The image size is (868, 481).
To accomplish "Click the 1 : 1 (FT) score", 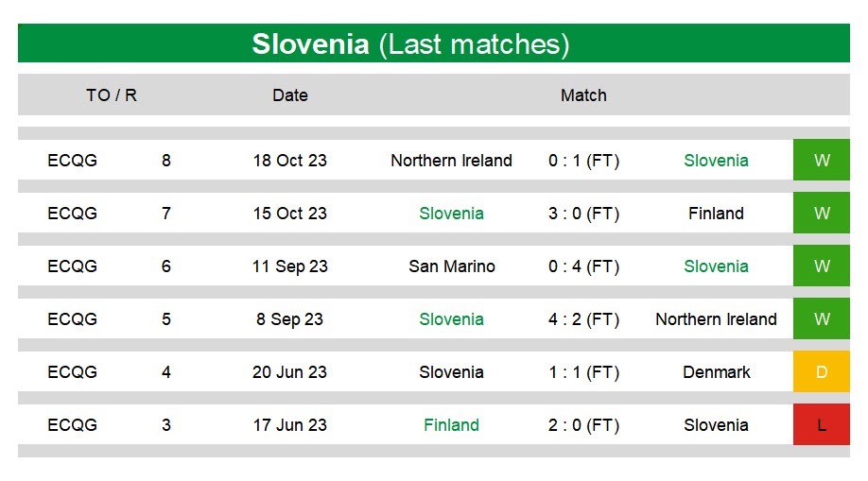I will pos(583,372).
